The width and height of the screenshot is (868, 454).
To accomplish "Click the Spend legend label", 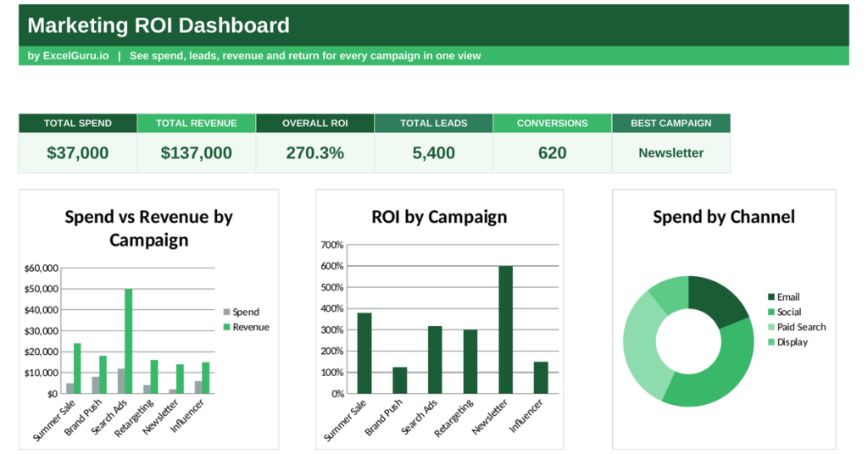I will point(246,312).
